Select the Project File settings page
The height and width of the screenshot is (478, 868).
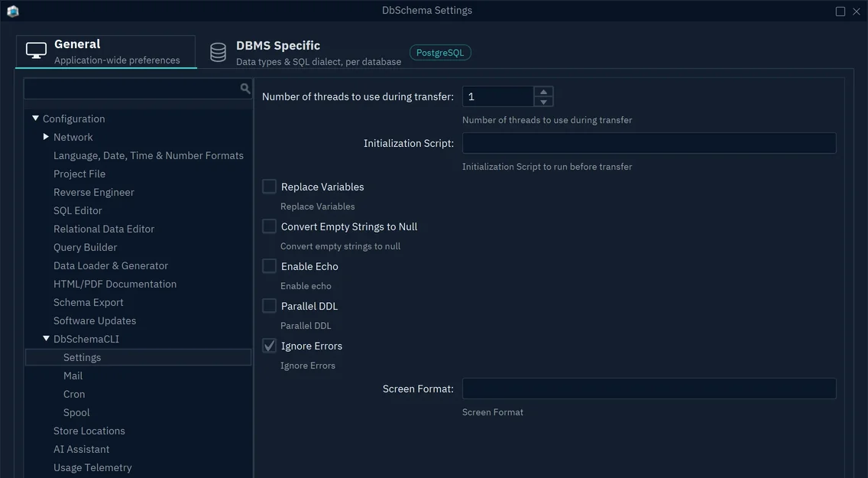pyautogui.click(x=79, y=174)
